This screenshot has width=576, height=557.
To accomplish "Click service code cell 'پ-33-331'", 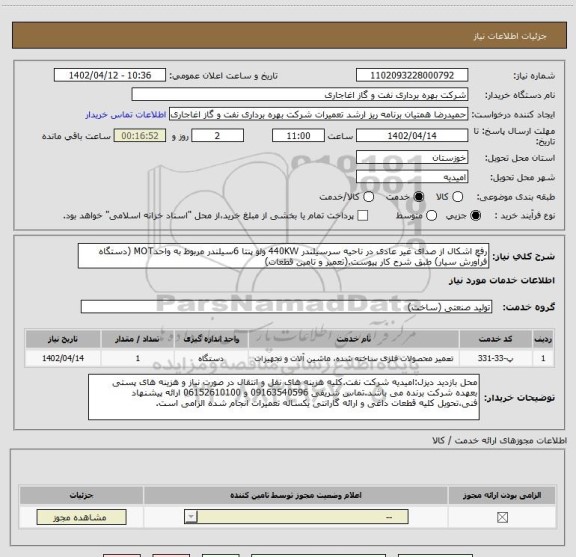I will 495,358.
